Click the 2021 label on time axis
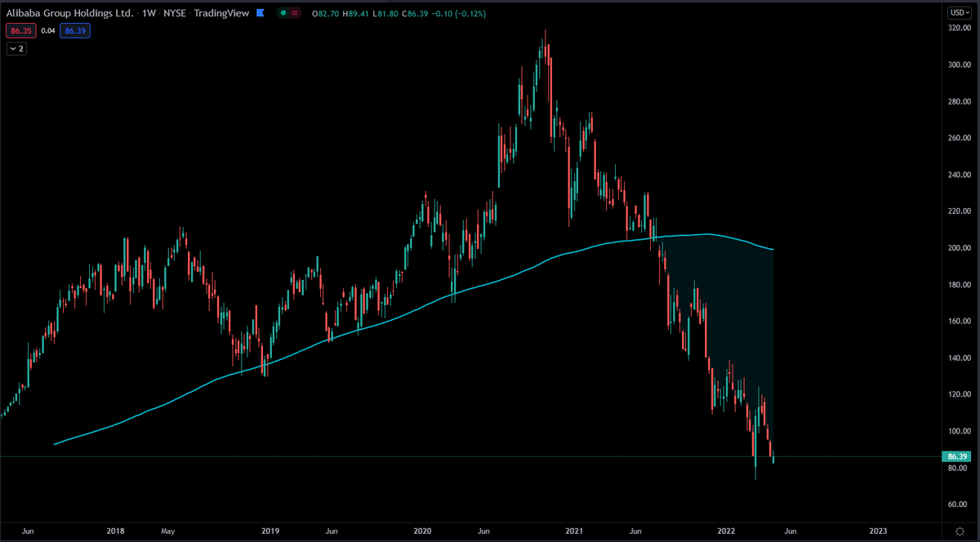 coord(574,531)
